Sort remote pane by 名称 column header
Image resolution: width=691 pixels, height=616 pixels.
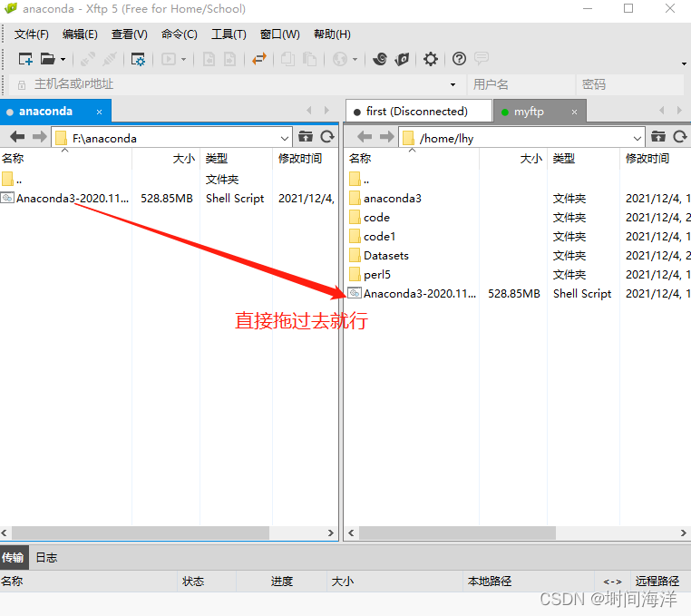[413, 158]
